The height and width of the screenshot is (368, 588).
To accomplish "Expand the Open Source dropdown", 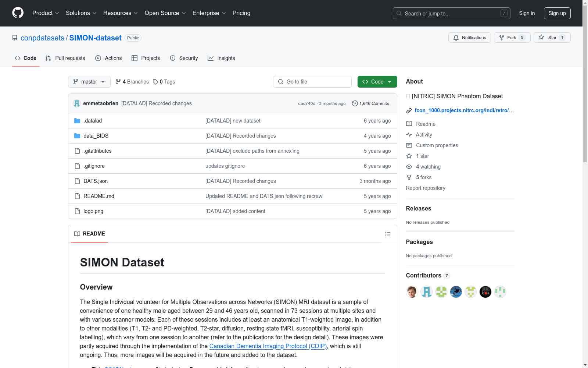I will click(165, 13).
